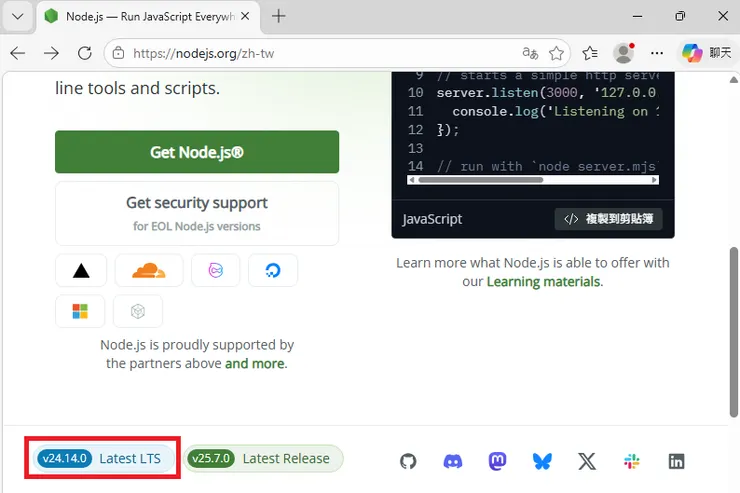
Task: Open the favorites list
Action: click(x=590, y=53)
